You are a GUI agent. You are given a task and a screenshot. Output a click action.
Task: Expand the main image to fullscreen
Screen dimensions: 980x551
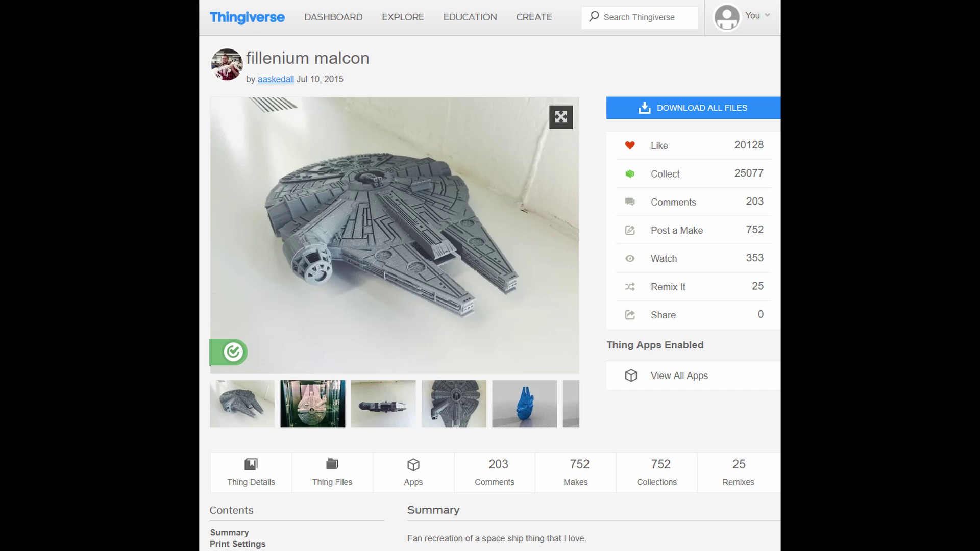[x=560, y=117]
